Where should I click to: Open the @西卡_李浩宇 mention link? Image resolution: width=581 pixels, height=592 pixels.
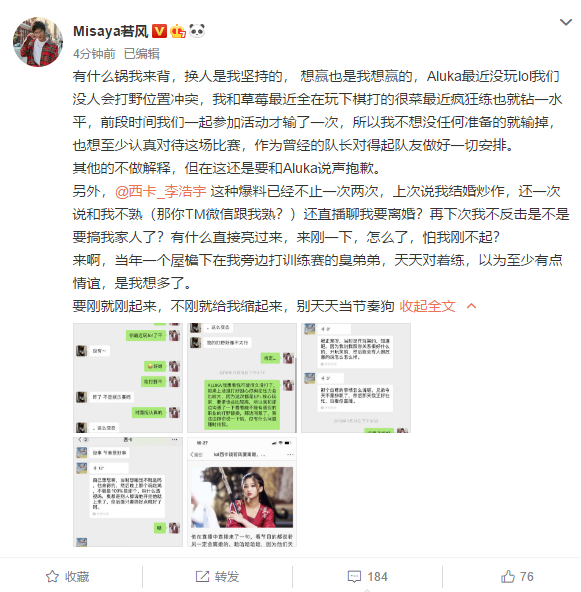click(x=160, y=191)
